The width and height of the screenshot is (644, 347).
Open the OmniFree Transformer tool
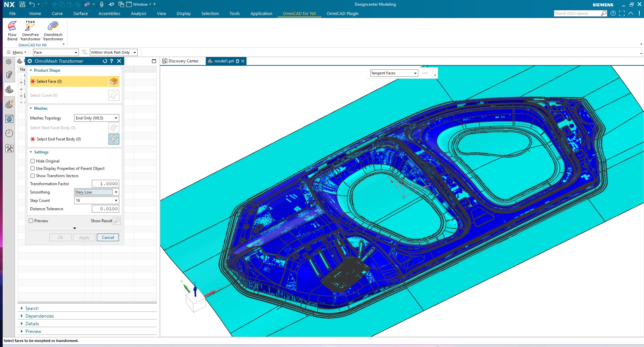30,30
